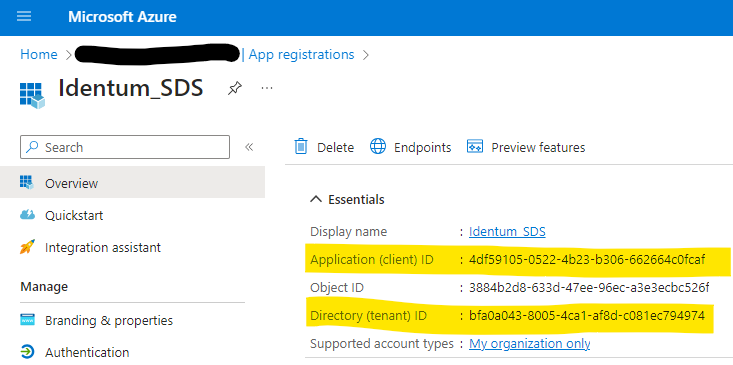Click the Preview features icon
This screenshot has width=733, height=365.
click(475, 147)
